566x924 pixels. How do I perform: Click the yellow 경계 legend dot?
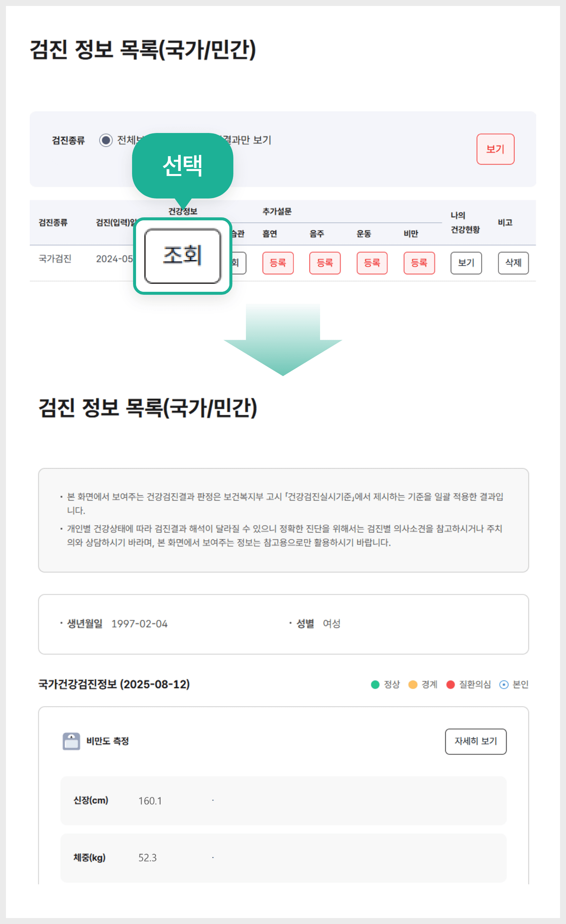[413, 684]
